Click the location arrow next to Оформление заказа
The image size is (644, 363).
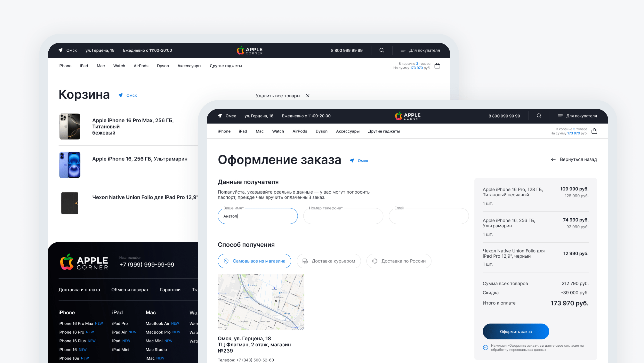tap(352, 160)
